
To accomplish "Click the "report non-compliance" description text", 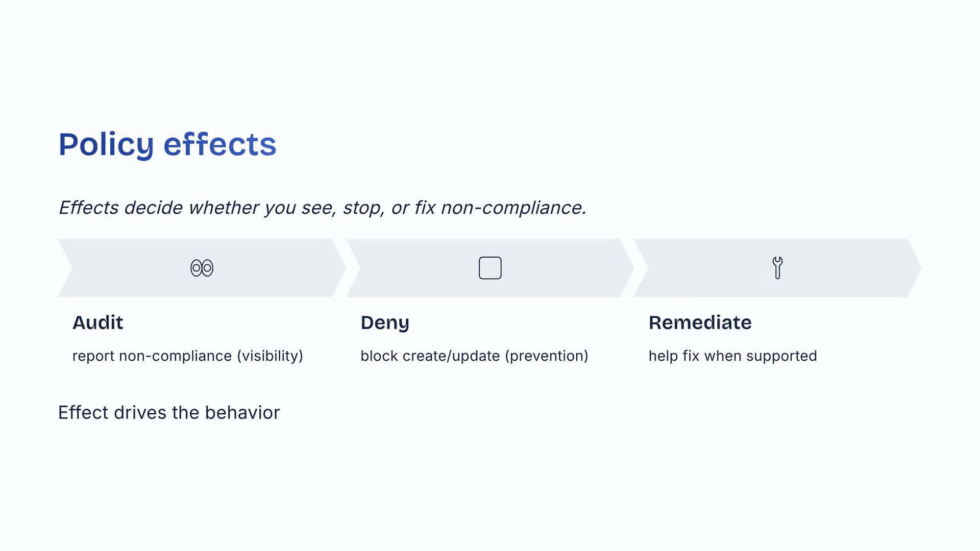I will (x=152, y=356).
